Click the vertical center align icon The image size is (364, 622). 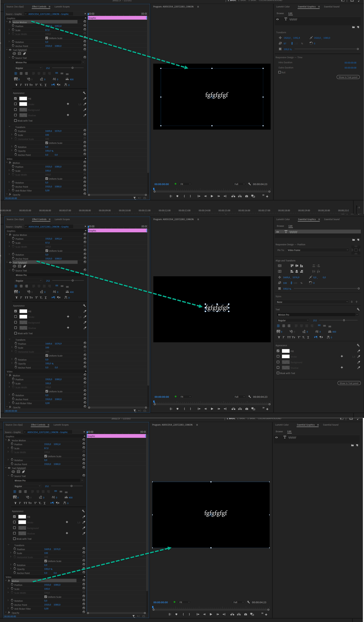297,266
